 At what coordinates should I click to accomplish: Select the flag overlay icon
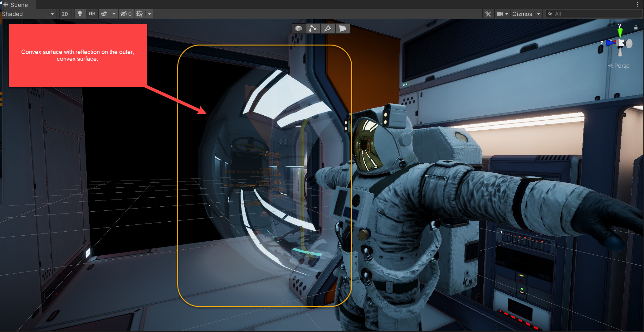coord(343,28)
